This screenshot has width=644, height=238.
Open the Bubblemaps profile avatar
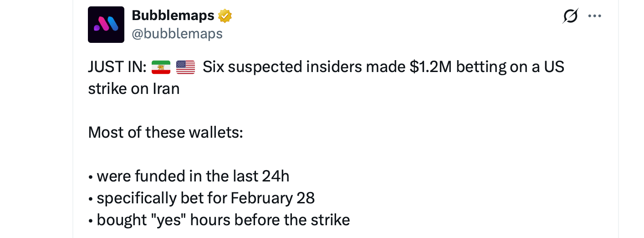(106, 25)
